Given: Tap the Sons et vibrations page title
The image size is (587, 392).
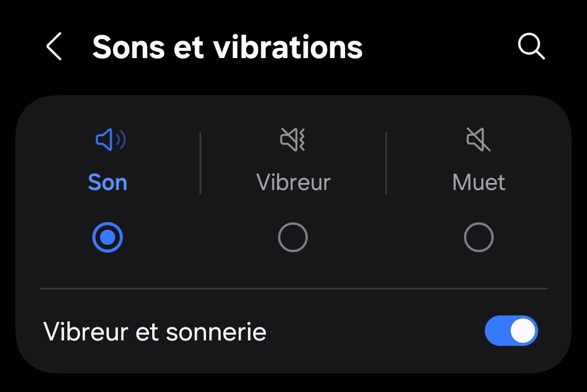Looking at the screenshot, I should 227,47.
